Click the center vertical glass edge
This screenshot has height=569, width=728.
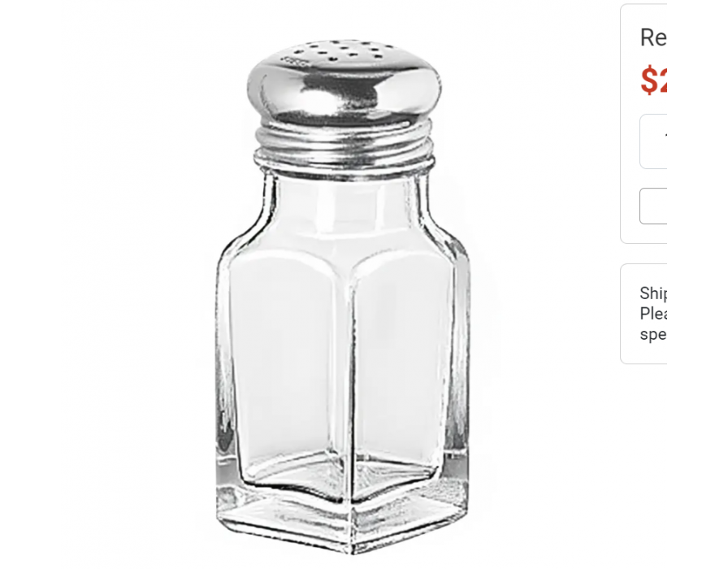coord(350,395)
